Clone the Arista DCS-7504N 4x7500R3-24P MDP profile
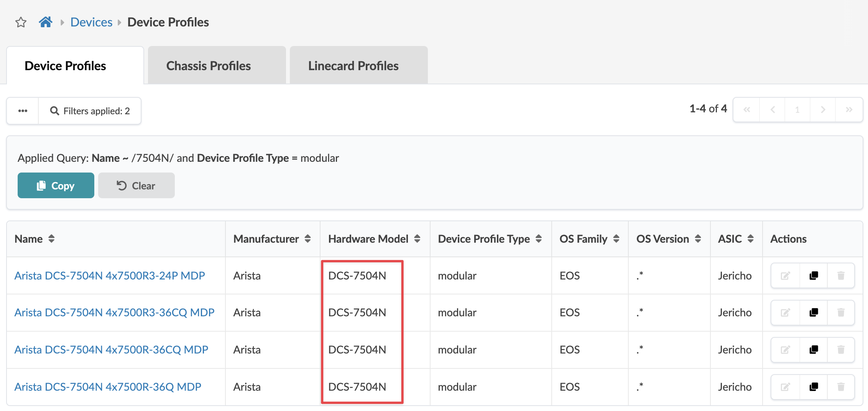Image resolution: width=868 pixels, height=411 pixels. point(814,276)
